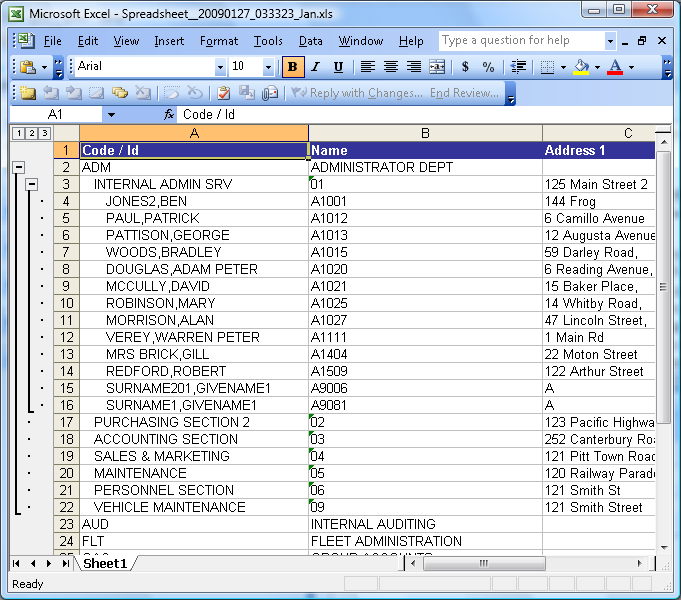Apply Percent style icon
Viewport: 681px width, 600px height.
click(488, 67)
